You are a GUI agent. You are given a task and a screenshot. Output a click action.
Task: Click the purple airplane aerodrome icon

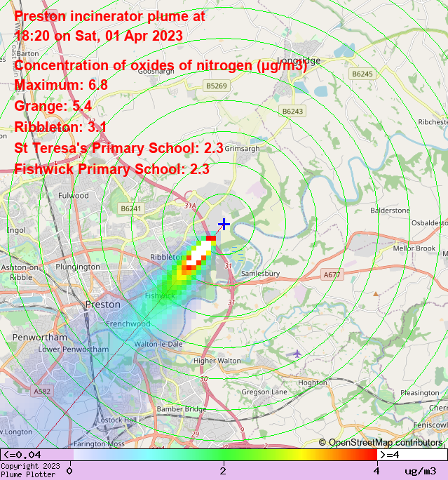click(x=297, y=354)
